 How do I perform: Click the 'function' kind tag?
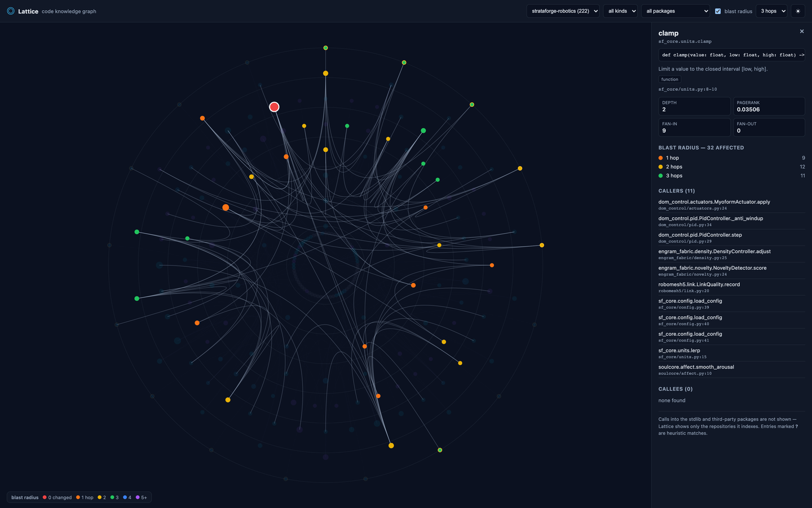point(670,80)
